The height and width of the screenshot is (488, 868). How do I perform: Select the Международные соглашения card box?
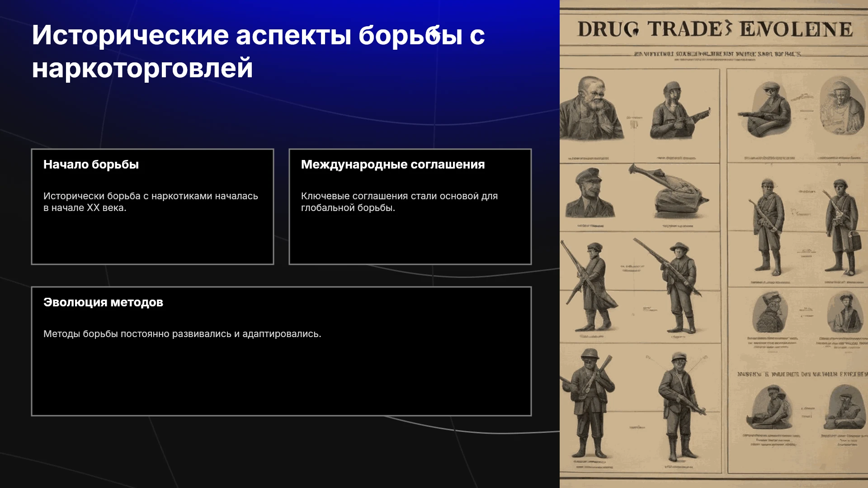pyautogui.click(x=410, y=206)
